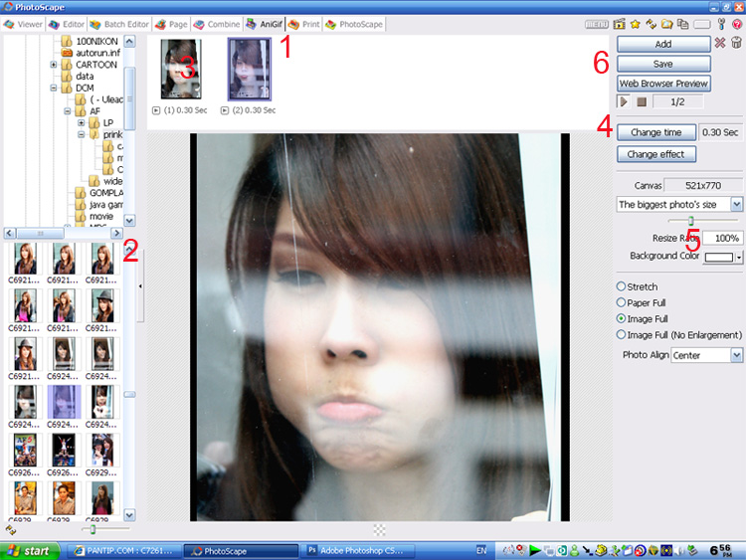Click the Save button

(x=663, y=64)
